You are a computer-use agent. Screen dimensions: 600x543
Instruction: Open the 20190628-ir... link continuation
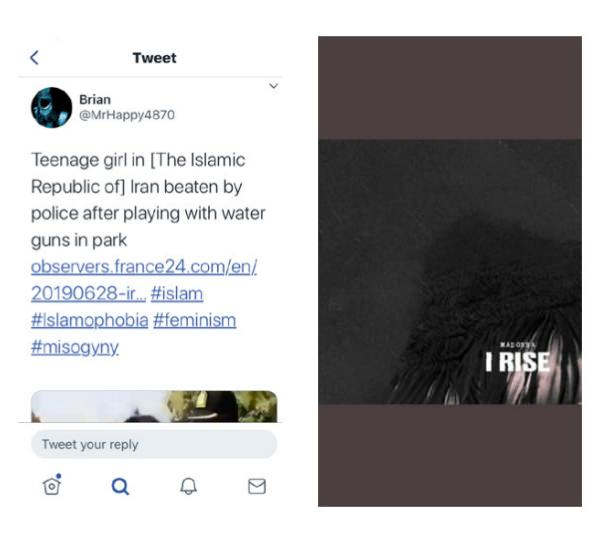point(88,294)
